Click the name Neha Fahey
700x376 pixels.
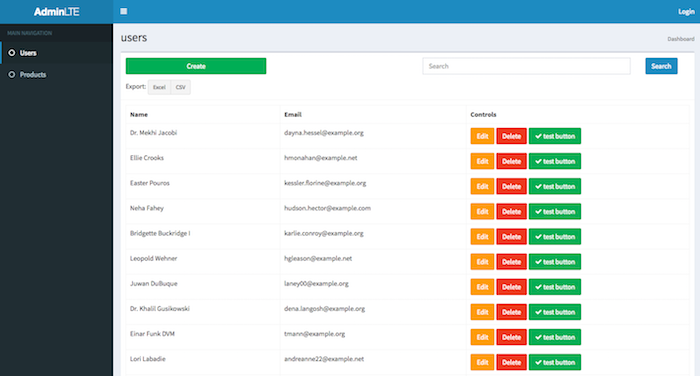coord(147,208)
